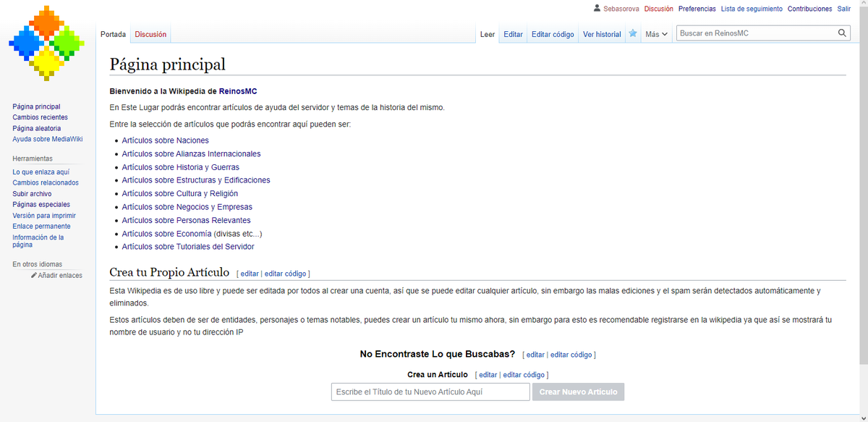Add page to watchlist with star icon

click(x=633, y=33)
